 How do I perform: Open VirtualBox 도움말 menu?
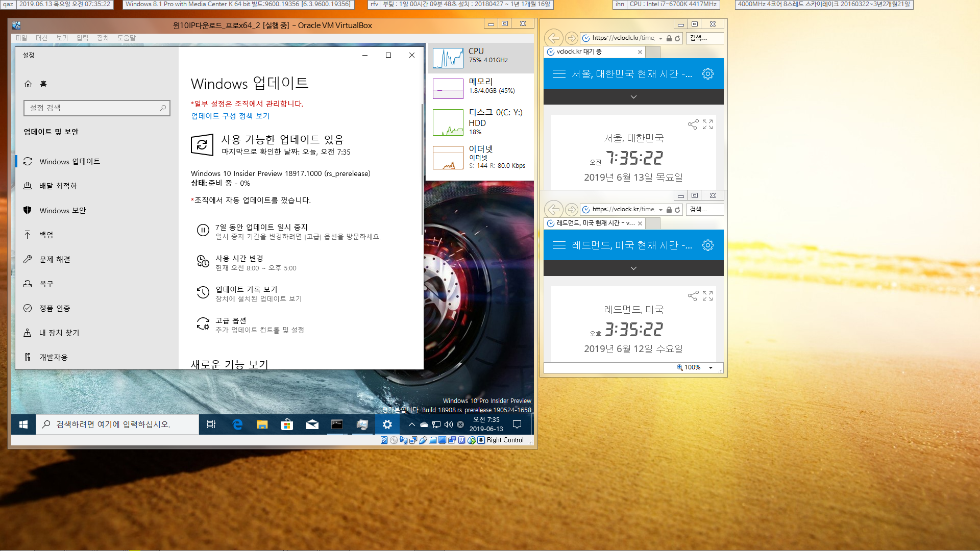coord(127,38)
